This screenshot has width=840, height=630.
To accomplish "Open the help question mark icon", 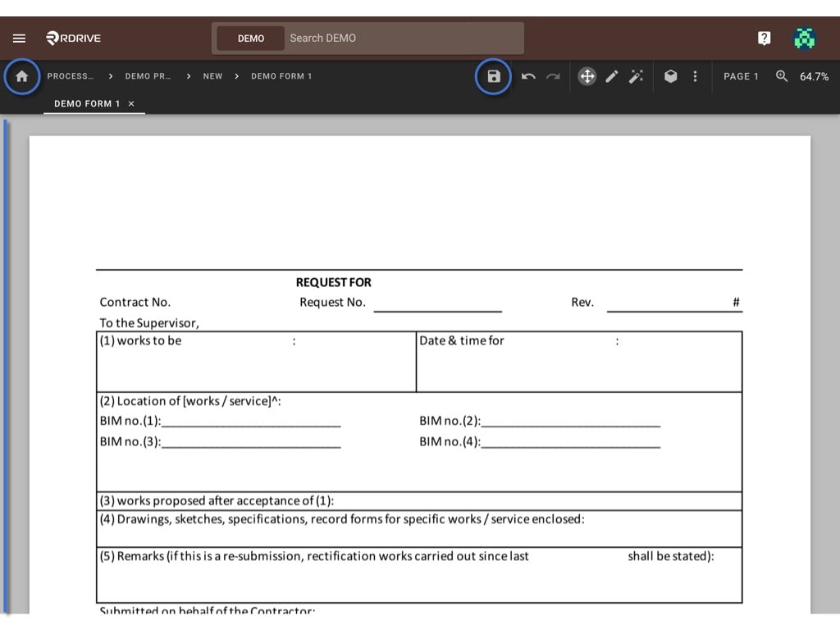I will (x=764, y=38).
